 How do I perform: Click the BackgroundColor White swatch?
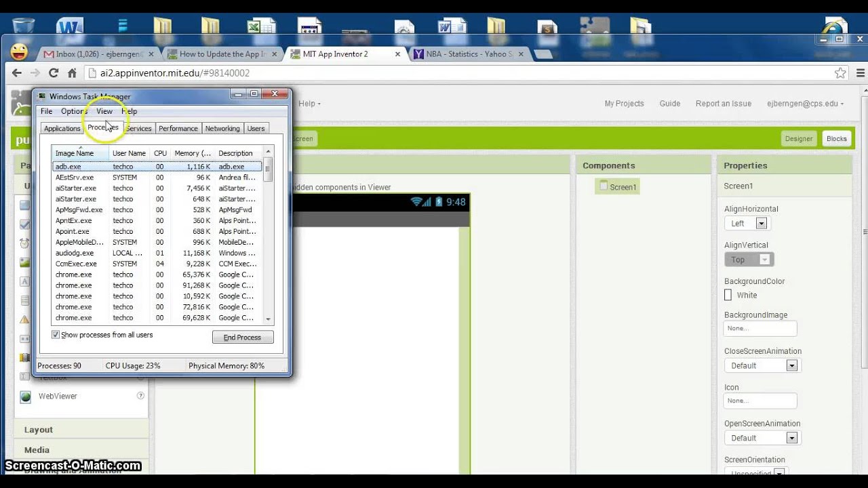click(x=728, y=295)
